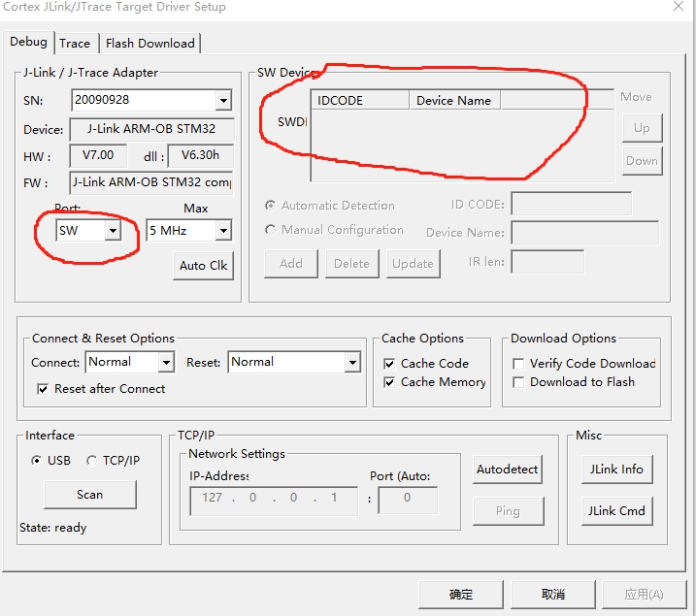Select the USB interface radio button

coord(37,461)
